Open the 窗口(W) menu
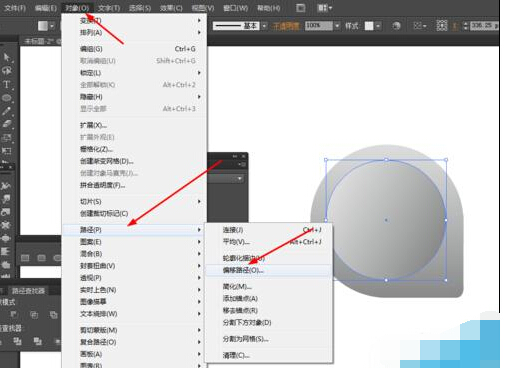The image size is (505, 368). point(235,8)
